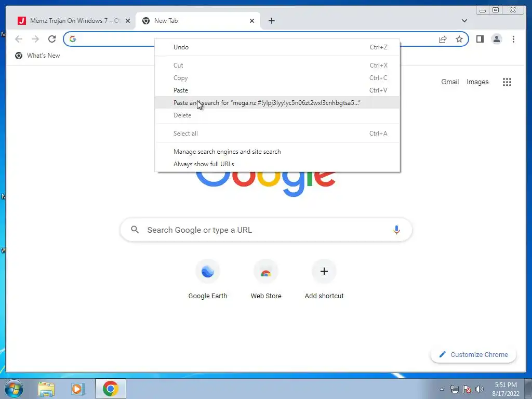Reload the page with the refresh icon
Image resolution: width=532 pixels, height=399 pixels.
pos(52,39)
